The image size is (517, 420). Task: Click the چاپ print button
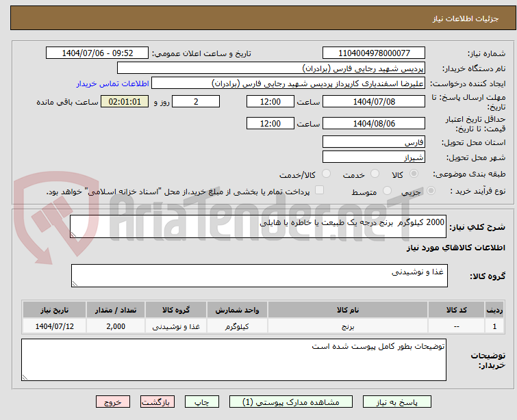pyautogui.click(x=202, y=402)
